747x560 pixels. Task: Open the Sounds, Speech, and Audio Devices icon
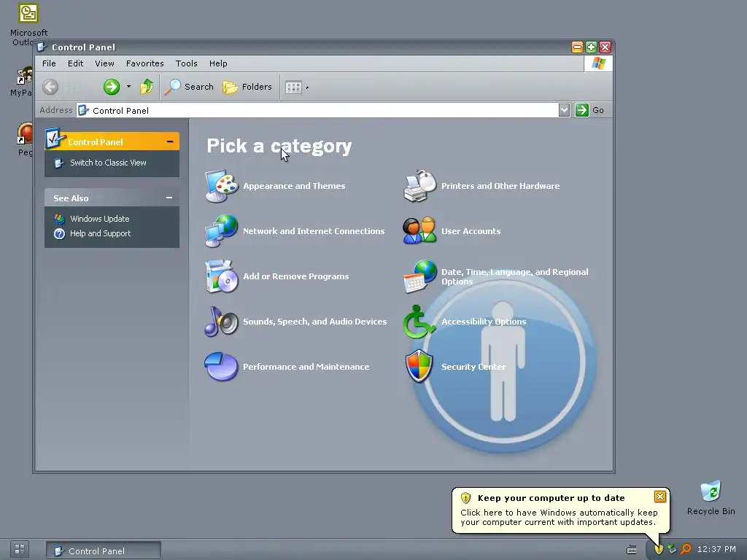tap(222, 322)
